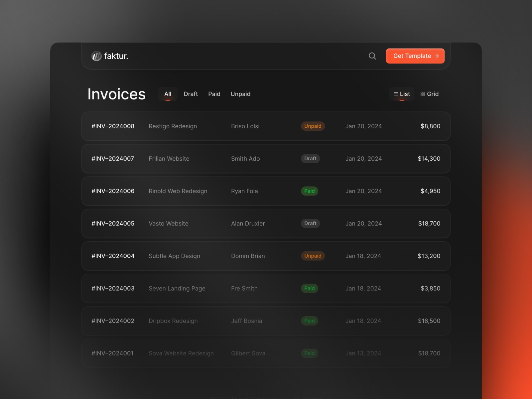Switch to the Draft tab

[191, 94]
